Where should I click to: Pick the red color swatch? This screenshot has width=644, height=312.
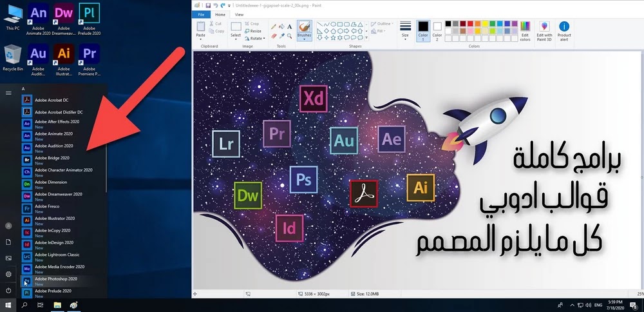coord(471,23)
